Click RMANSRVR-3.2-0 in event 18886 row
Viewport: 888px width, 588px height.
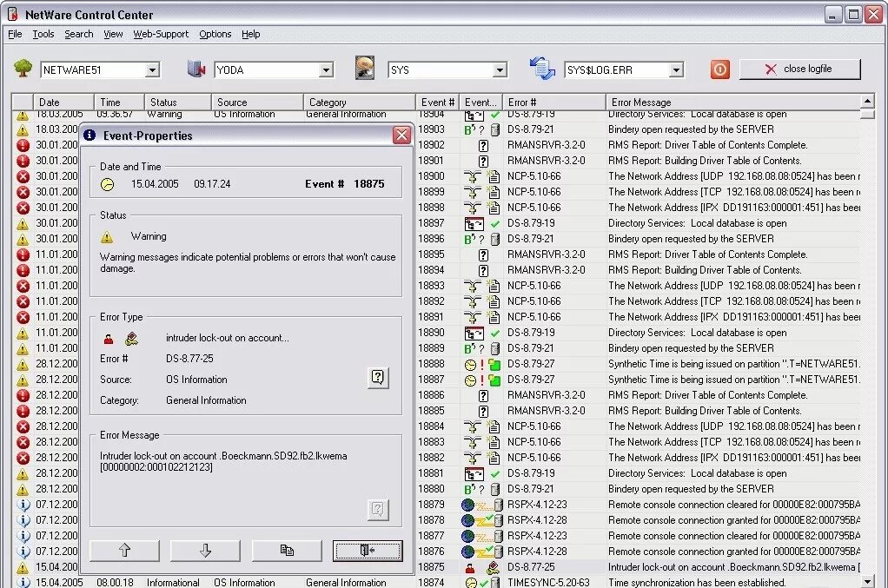[x=547, y=395]
